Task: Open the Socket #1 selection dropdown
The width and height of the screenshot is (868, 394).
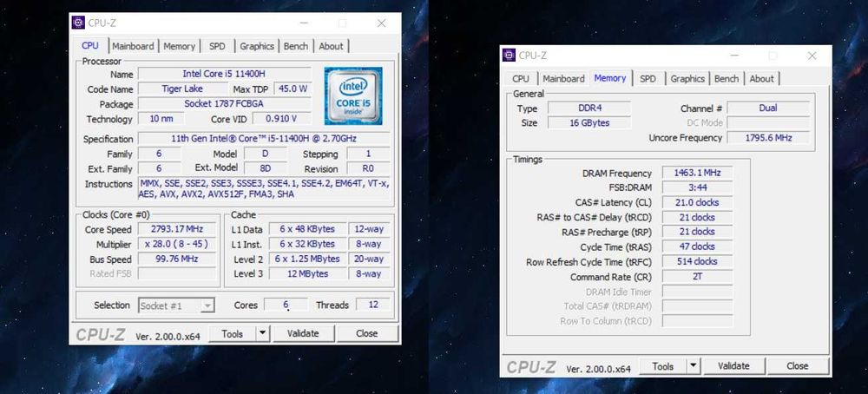Action: [x=176, y=305]
